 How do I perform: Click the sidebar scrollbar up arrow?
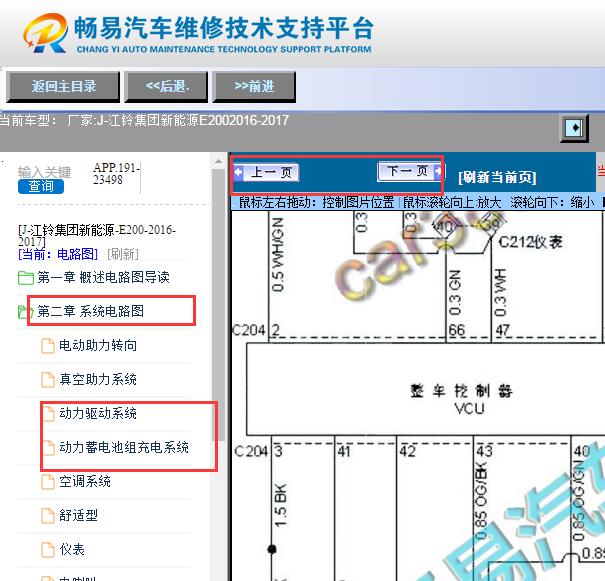(218, 161)
